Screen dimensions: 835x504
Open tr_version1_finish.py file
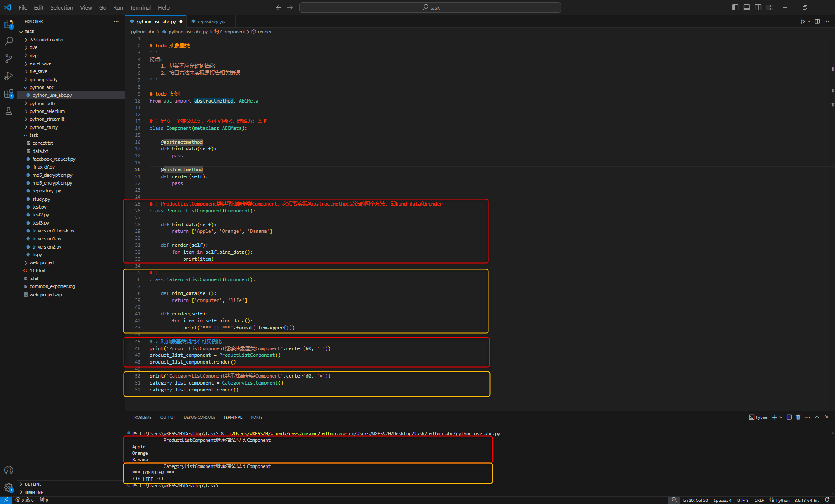coord(71,231)
